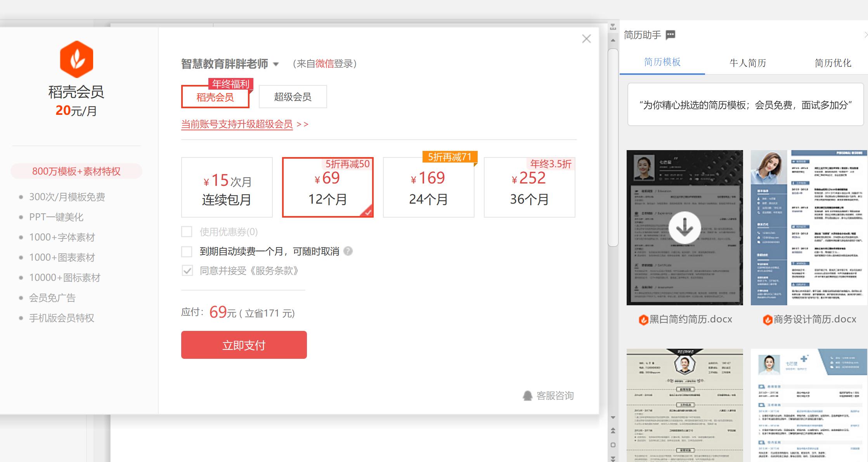This screenshot has width=868, height=462.
Task: Click the help question mark beside auto-renew option
Action: [x=348, y=251]
